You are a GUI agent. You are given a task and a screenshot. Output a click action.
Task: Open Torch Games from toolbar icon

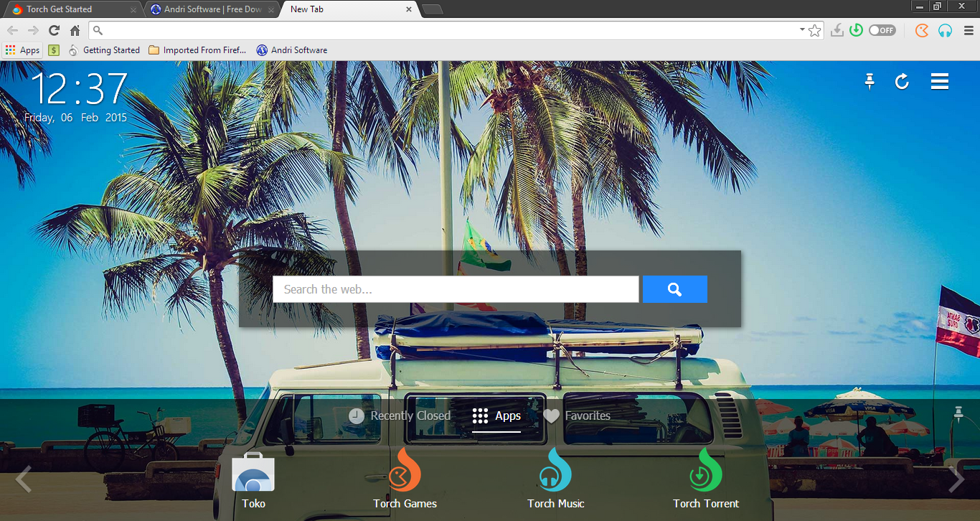tap(922, 30)
